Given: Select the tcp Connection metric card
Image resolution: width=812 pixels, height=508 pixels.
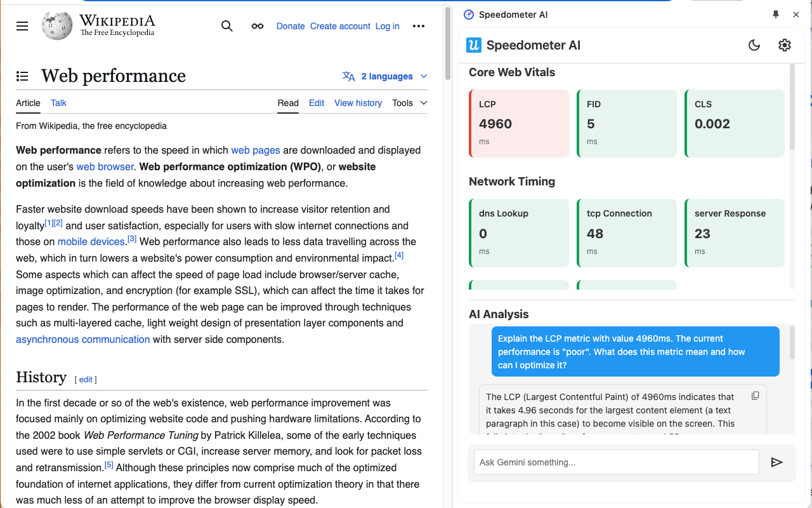Looking at the screenshot, I should pyautogui.click(x=627, y=233).
